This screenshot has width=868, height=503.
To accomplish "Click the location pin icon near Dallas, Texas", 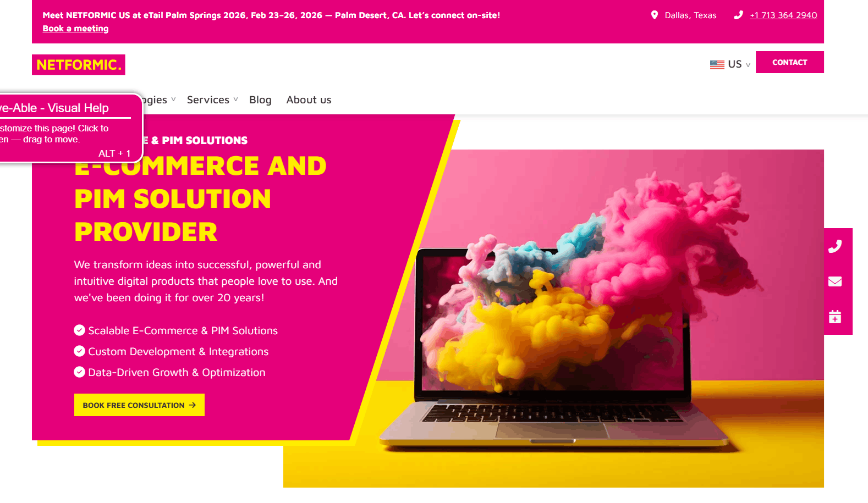I will [655, 15].
